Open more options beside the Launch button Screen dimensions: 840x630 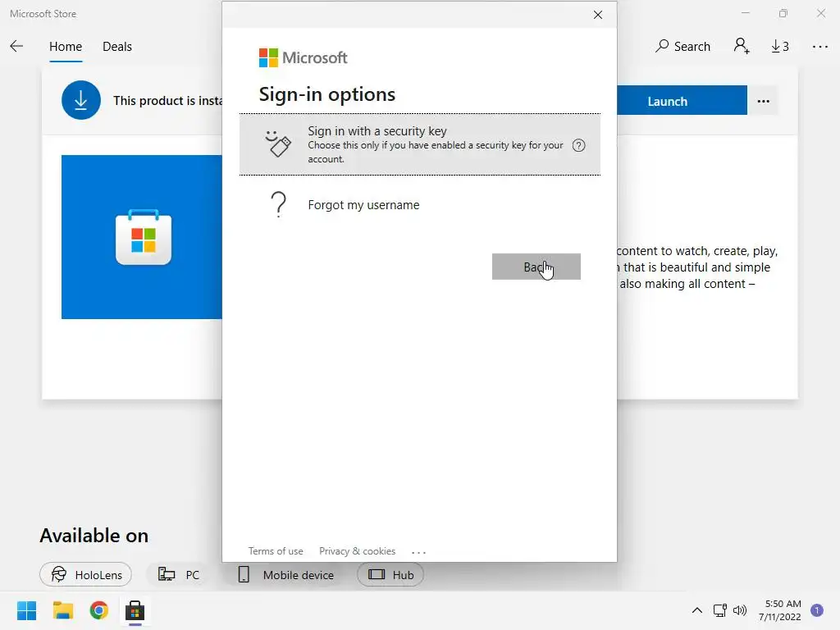[764, 101]
